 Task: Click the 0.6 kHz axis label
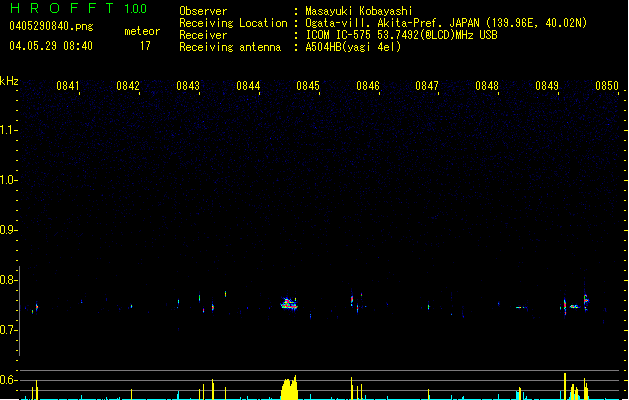tap(8, 380)
